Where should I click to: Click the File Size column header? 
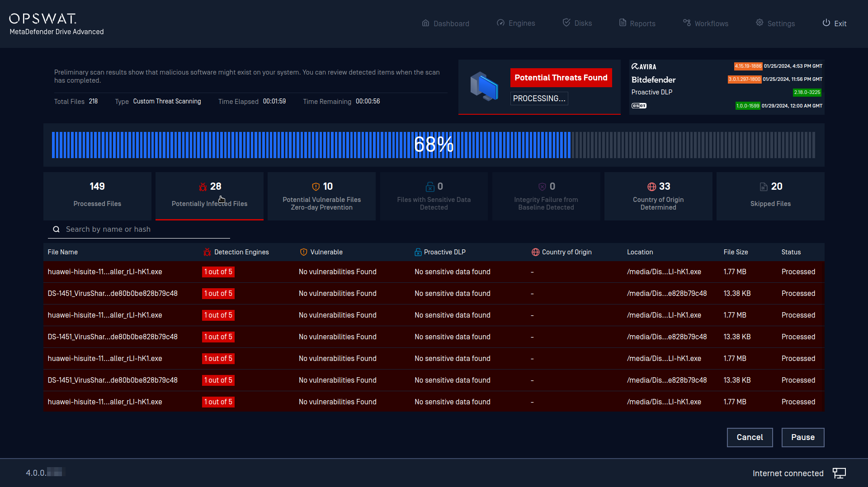pos(736,252)
